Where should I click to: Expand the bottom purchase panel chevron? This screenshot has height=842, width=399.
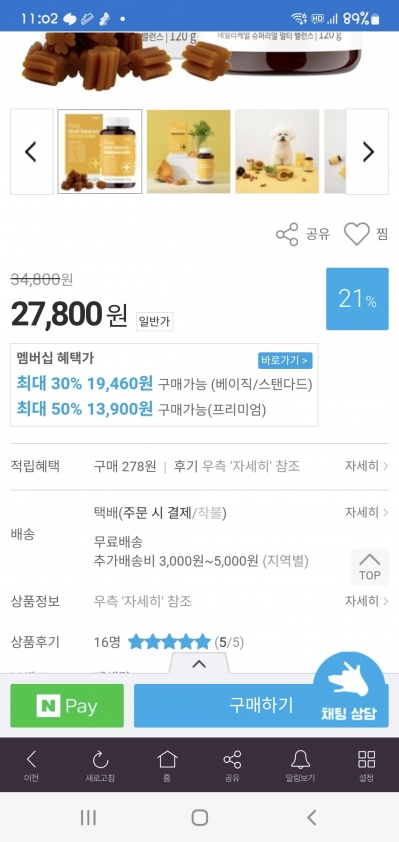click(x=199, y=664)
